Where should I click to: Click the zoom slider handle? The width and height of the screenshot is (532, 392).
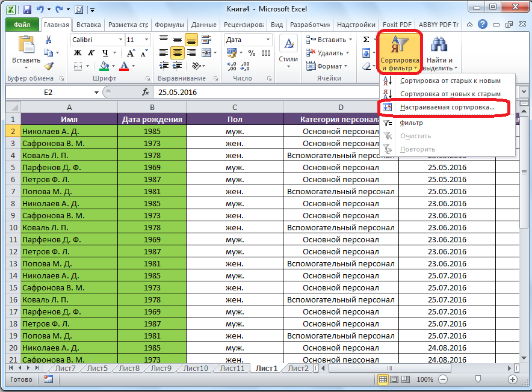click(x=477, y=379)
